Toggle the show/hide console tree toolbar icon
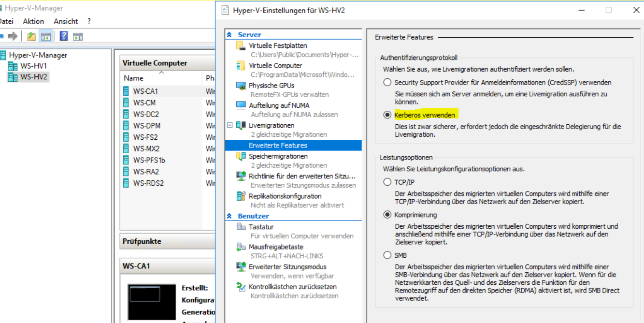The width and height of the screenshot is (644, 323). pos(46,36)
